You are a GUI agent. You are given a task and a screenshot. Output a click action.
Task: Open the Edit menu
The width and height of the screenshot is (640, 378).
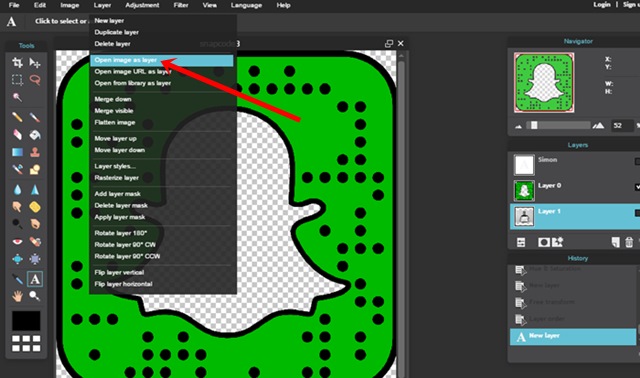tap(40, 5)
